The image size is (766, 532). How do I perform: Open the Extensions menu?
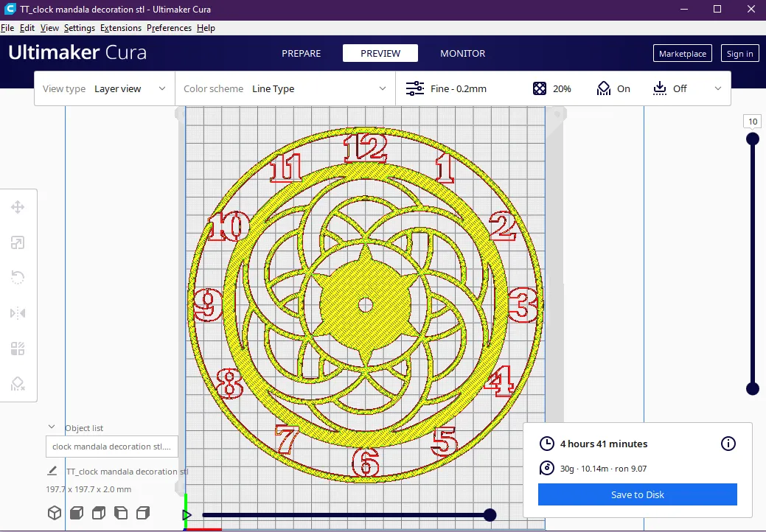(x=120, y=28)
